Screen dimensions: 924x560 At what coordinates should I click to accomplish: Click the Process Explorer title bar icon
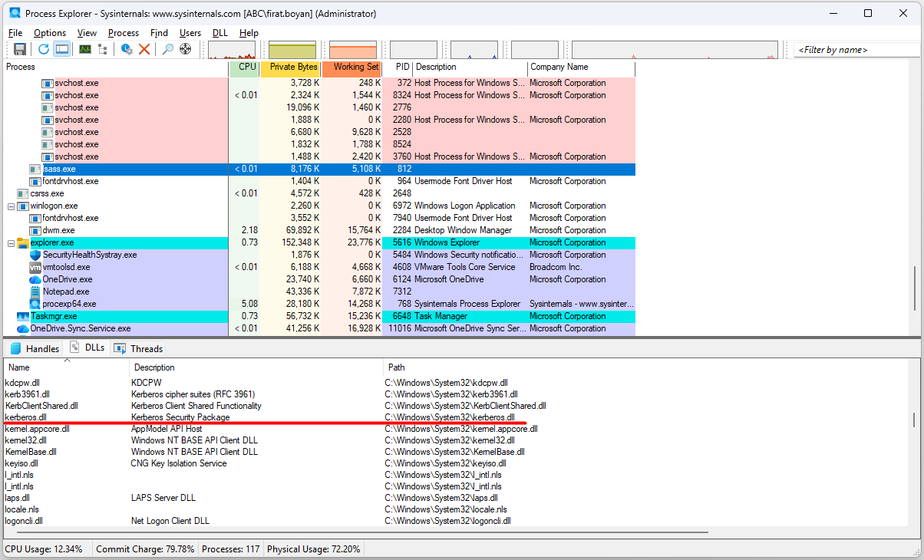click(15, 13)
